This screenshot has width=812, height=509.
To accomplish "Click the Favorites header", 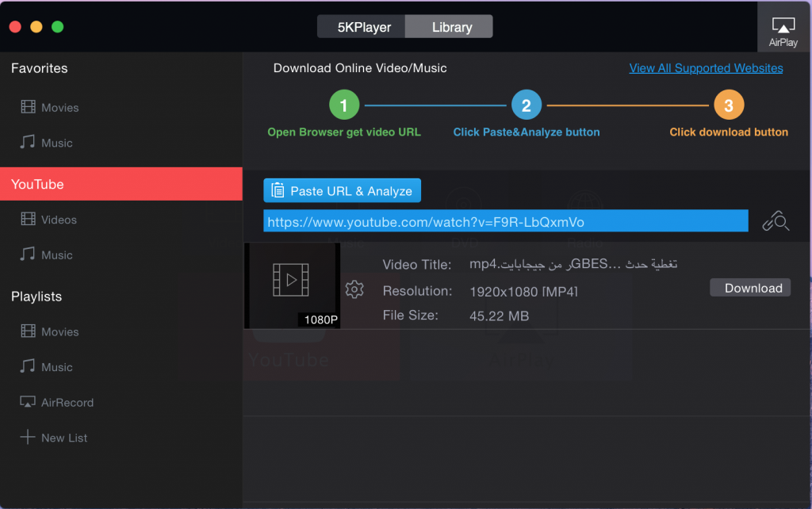I will (40, 68).
